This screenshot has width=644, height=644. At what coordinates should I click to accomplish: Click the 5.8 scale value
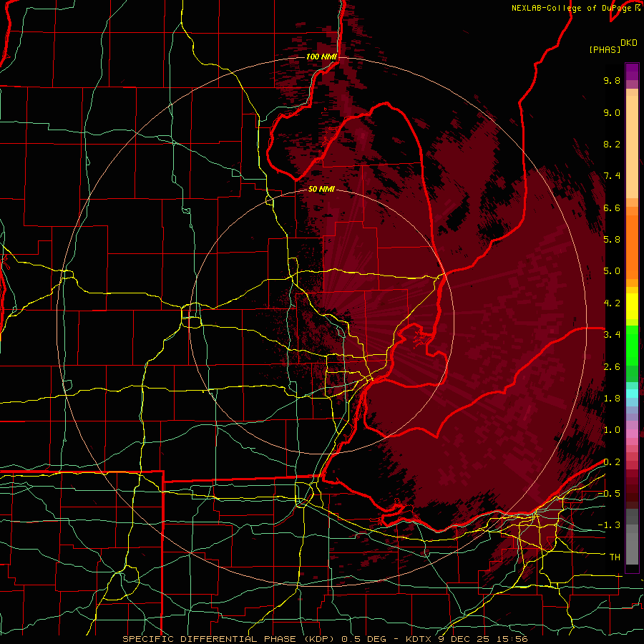pos(612,240)
